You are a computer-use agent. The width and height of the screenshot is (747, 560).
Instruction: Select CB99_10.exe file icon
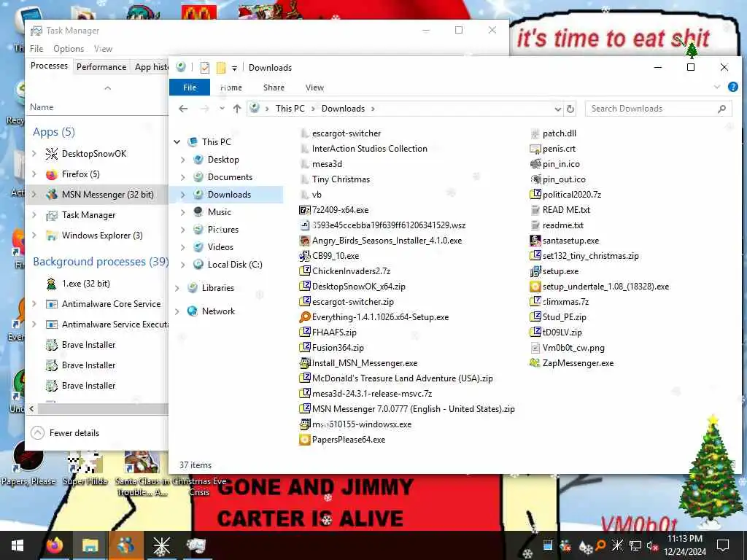point(304,256)
